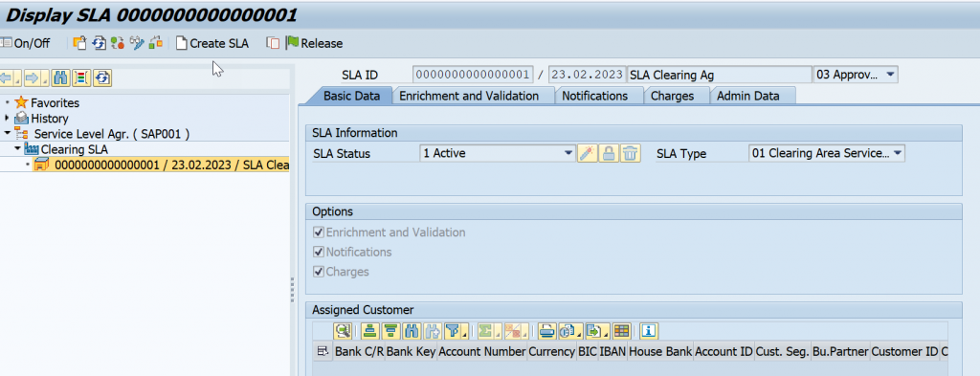Click the trash can icon next to SLA Status
980x376 pixels.
(631, 154)
